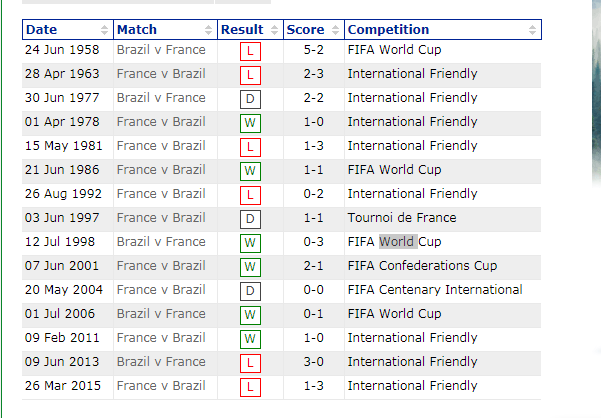Click the Tournoi de France competition entry
Screen dimensions: 601x418
(402, 218)
